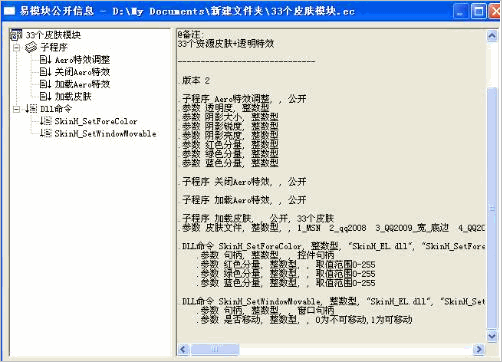The image size is (502, 362).
Task: Click the 参数 阴影锐度 line
Action: (230, 126)
